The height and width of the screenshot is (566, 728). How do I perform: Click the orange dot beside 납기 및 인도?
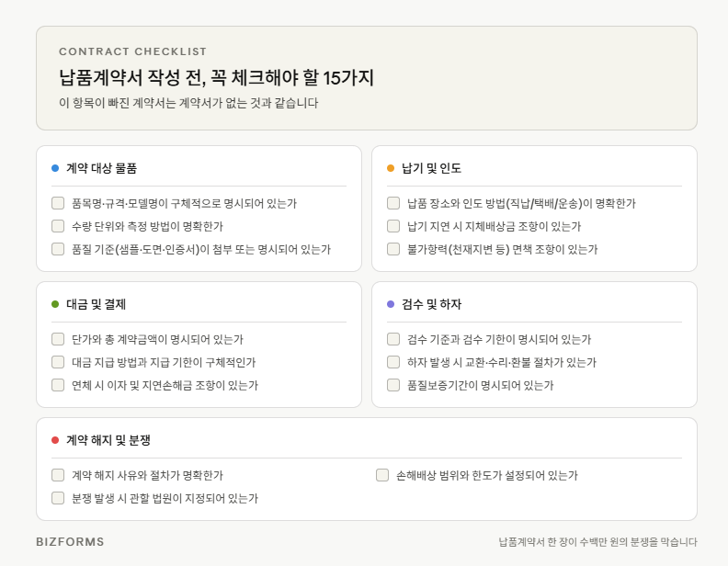(x=391, y=168)
